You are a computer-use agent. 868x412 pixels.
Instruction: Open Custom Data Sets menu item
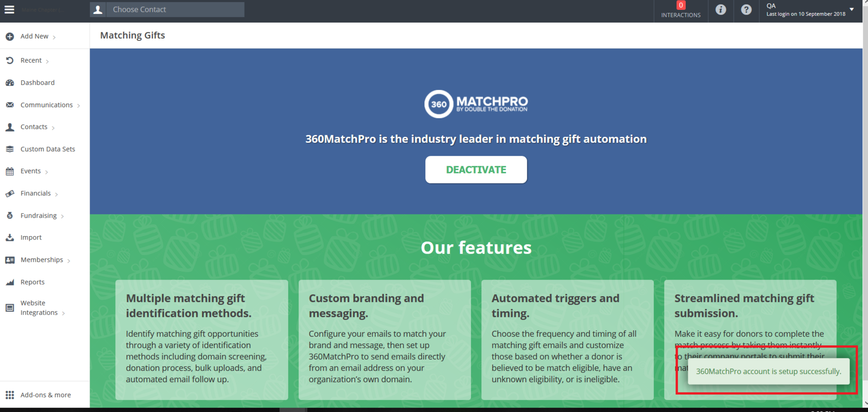(x=48, y=149)
